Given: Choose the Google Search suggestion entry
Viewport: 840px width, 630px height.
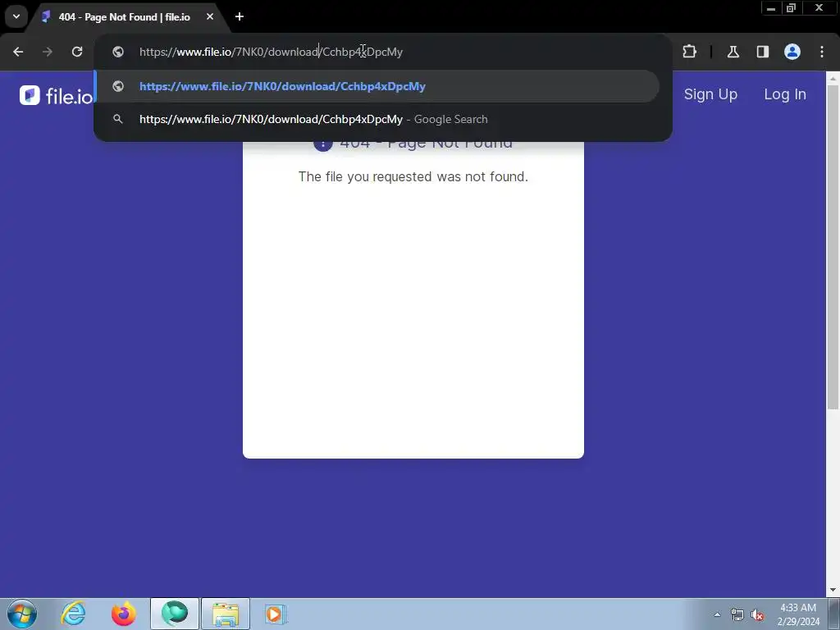Looking at the screenshot, I should tap(377, 119).
